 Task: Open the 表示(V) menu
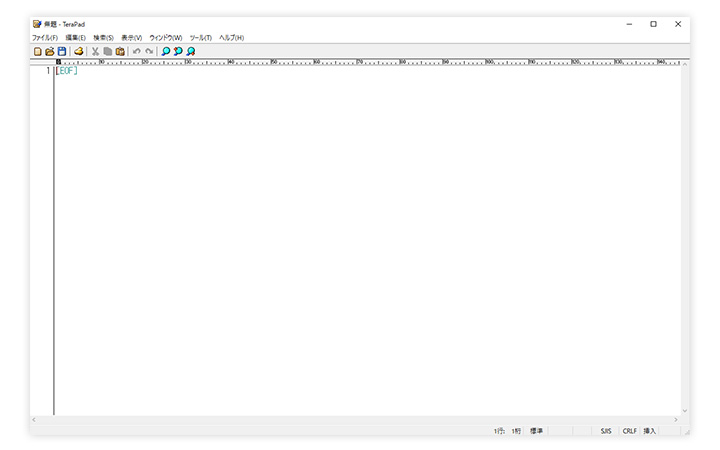coord(132,37)
